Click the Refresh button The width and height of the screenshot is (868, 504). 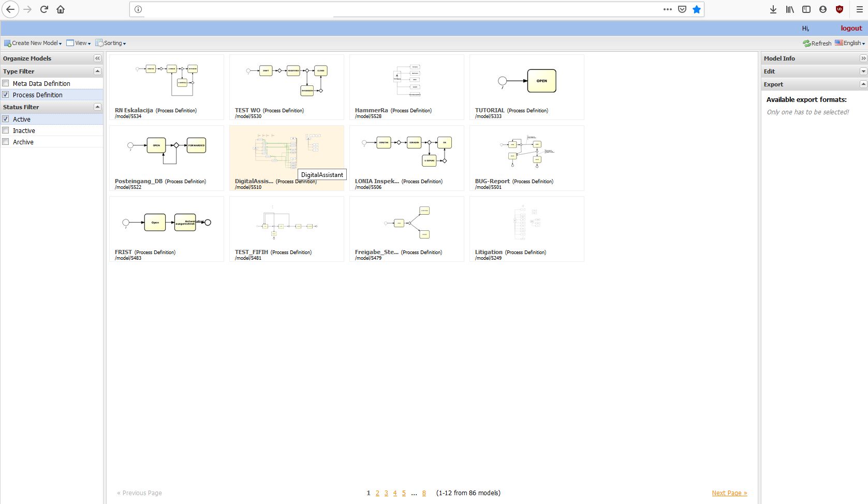(x=817, y=43)
